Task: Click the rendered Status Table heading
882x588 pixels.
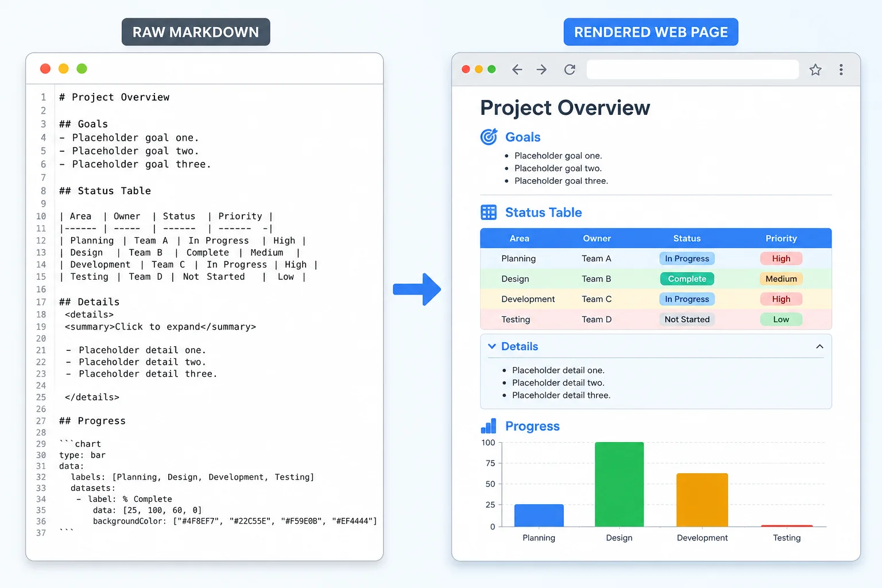Action: [543, 212]
